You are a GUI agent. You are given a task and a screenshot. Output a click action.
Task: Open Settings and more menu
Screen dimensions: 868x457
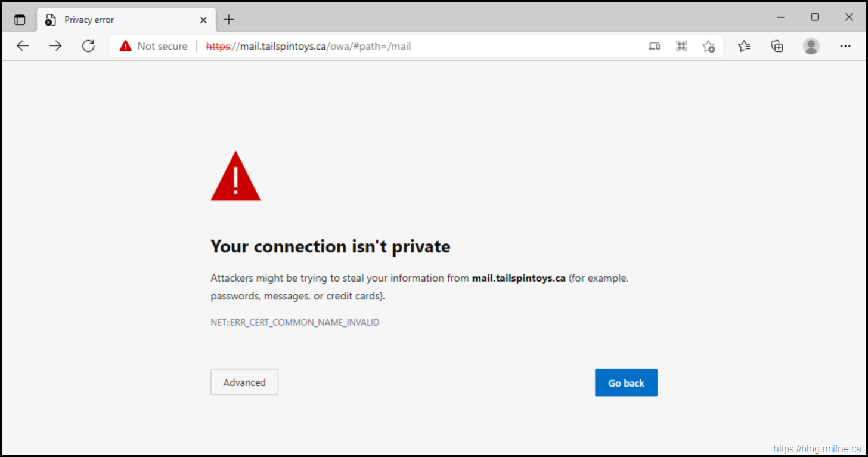coord(845,46)
